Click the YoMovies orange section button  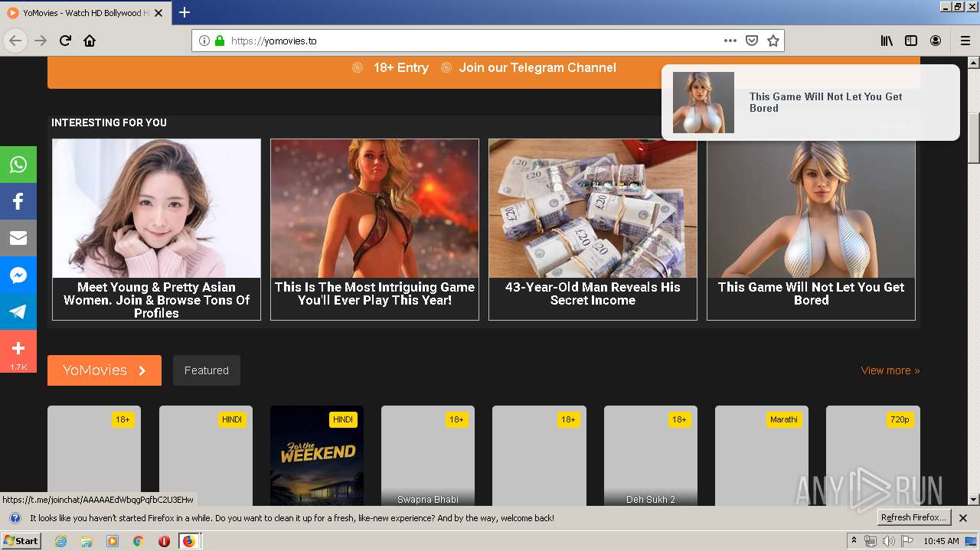(x=104, y=370)
